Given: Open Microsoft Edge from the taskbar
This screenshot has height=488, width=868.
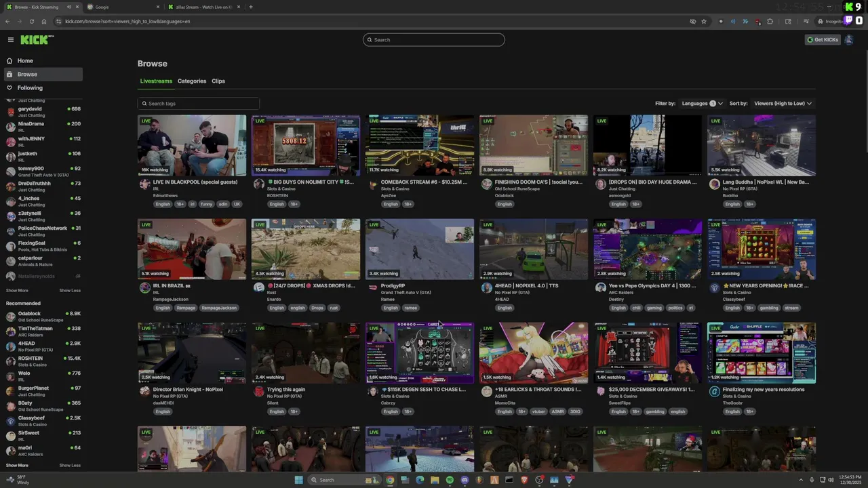Looking at the screenshot, I should point(420,480).
